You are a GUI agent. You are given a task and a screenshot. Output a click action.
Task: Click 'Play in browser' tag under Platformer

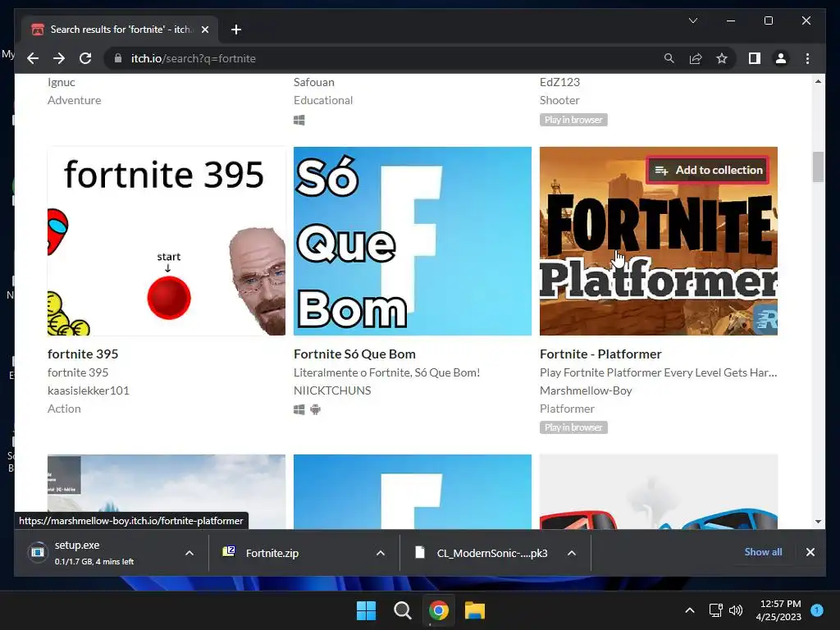click(x=573, y=427)
